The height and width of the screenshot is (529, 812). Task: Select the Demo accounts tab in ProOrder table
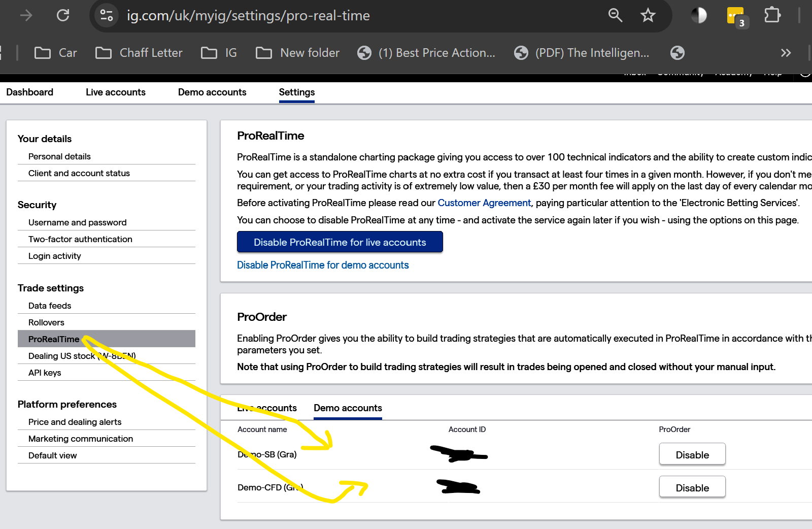(x=348, y=408)
